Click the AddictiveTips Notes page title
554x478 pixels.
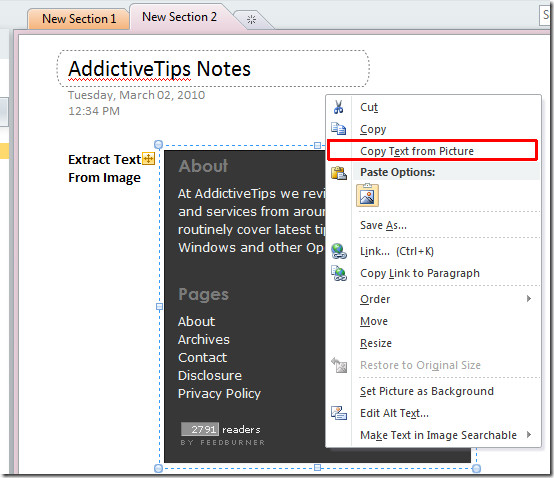(x=159, y=69)
